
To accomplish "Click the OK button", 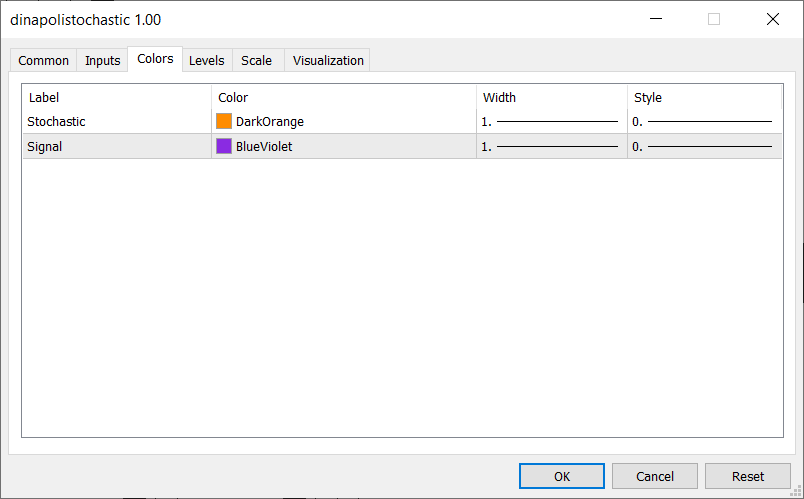I will tap(561, 476).
